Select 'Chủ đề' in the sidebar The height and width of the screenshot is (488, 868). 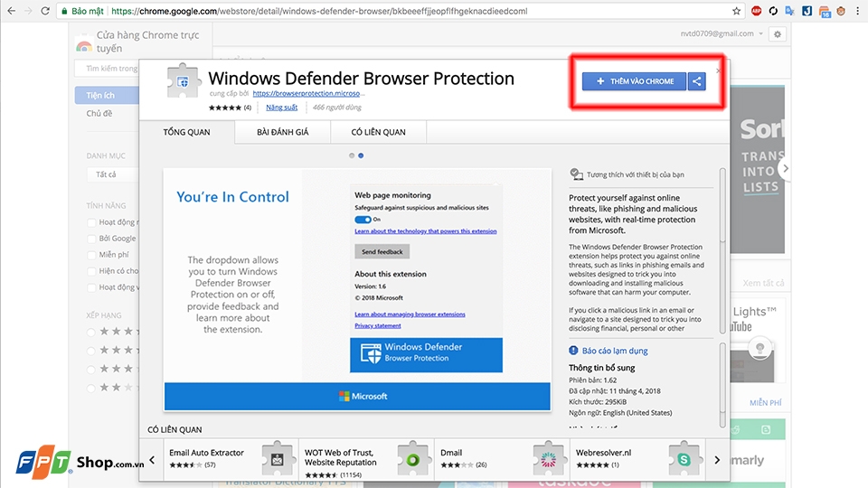tap(99, 114)
